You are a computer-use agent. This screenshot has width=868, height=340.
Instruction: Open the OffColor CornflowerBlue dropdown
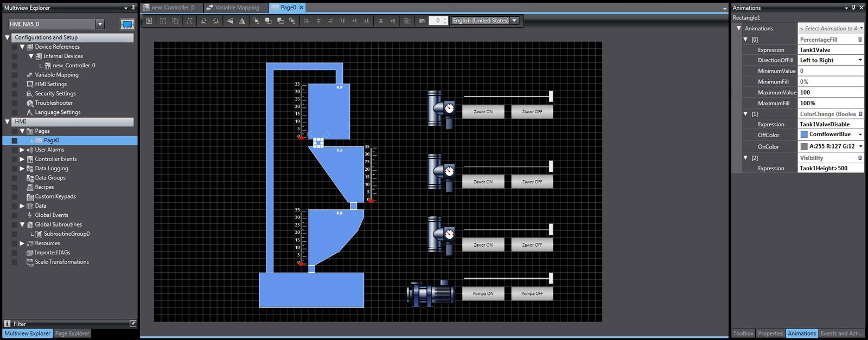[860, 134]
